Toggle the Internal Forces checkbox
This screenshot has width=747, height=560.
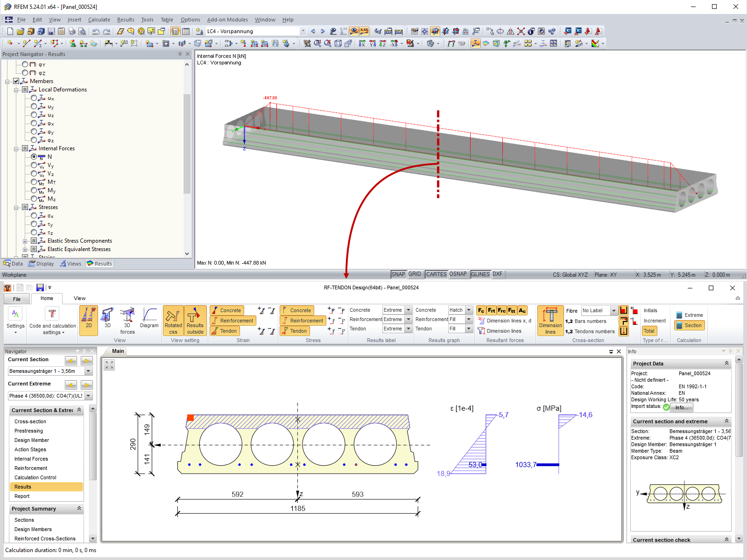(25, 148)
